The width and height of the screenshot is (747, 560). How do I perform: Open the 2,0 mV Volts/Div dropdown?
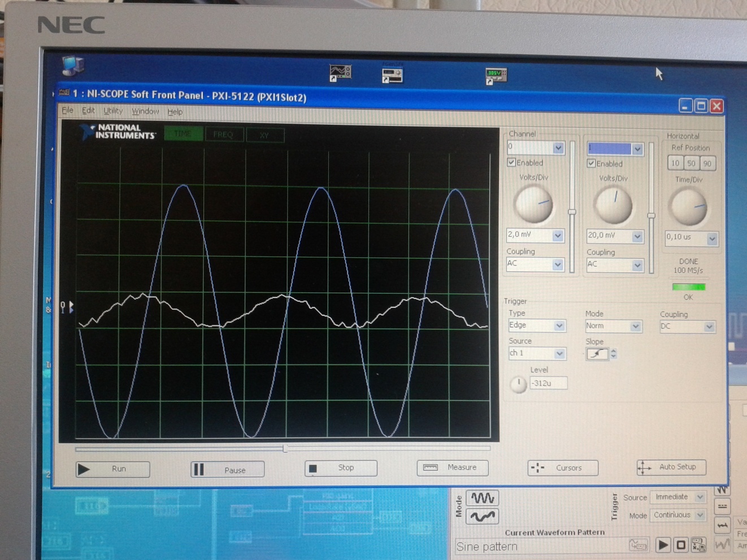558,236
